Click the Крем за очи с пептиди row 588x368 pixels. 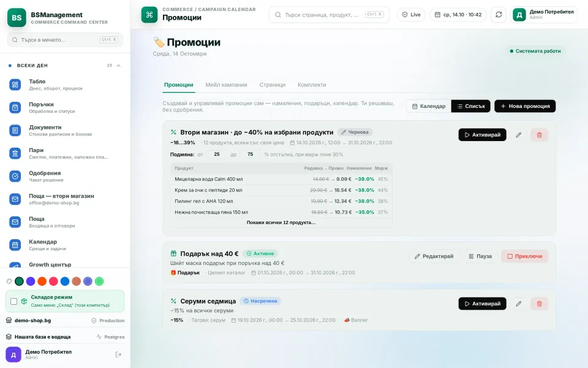[x=281, y=190]
